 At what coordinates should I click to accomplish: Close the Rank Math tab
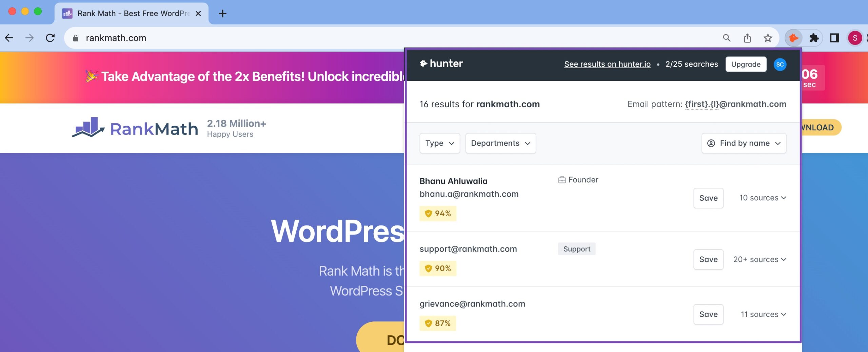pos(198,14)
